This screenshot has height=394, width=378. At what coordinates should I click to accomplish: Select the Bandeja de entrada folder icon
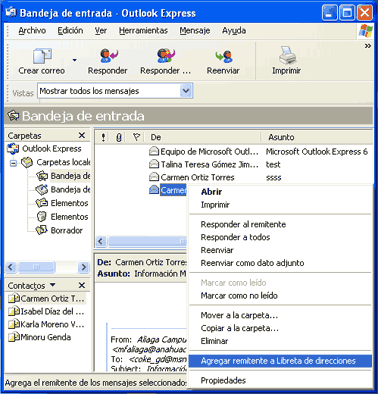(42, 176)
